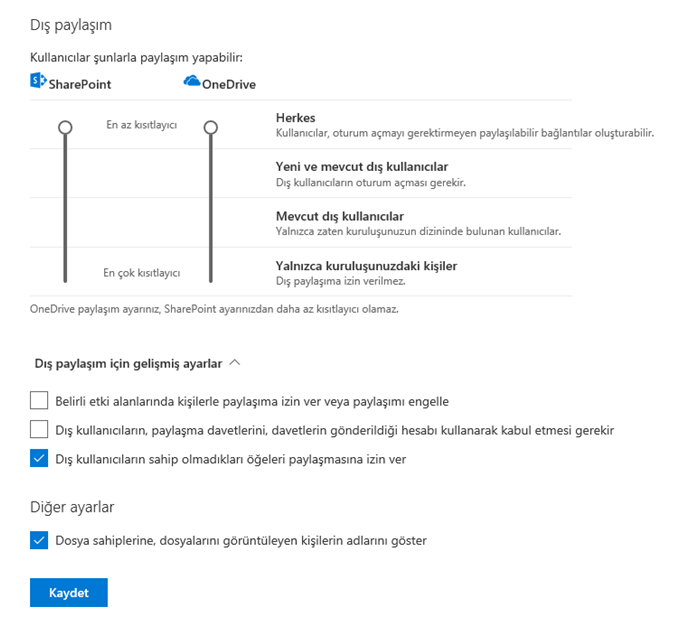Uncheck 'Dosya sahiplerine' viewer names checkbox

point(39,540)
